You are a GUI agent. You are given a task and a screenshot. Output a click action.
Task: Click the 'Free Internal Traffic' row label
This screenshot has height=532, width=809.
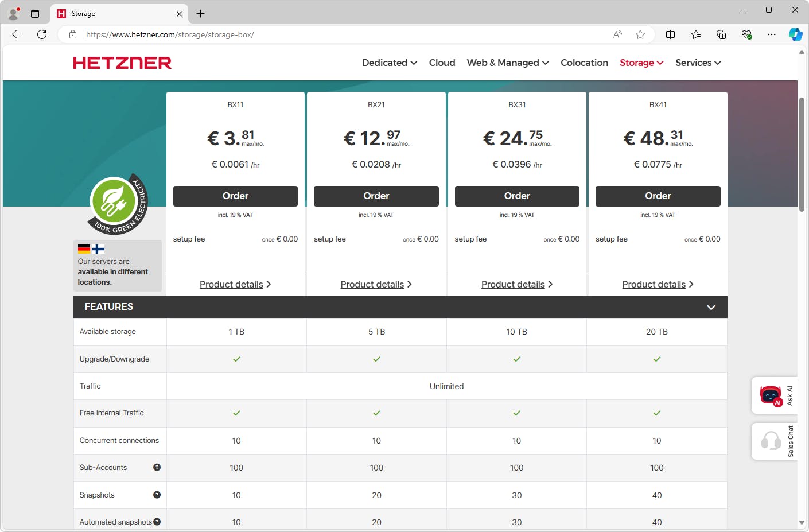pos(112,413)
